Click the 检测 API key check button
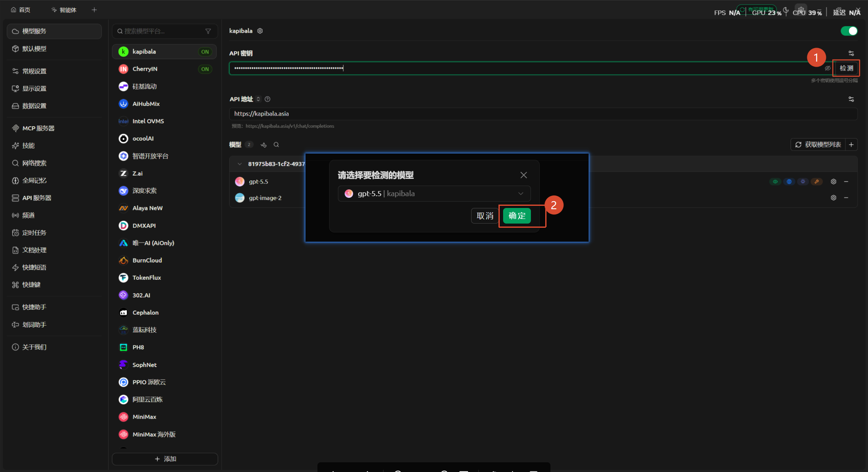The image size is (868, 472). pyautogui.click(x=846, y=68)
